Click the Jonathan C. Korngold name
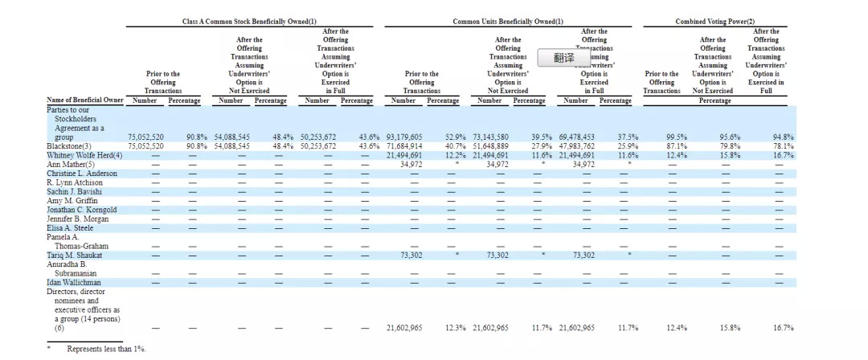Image resolution: width=868 pixels, height=360 pixels. [x=82, y=210]
